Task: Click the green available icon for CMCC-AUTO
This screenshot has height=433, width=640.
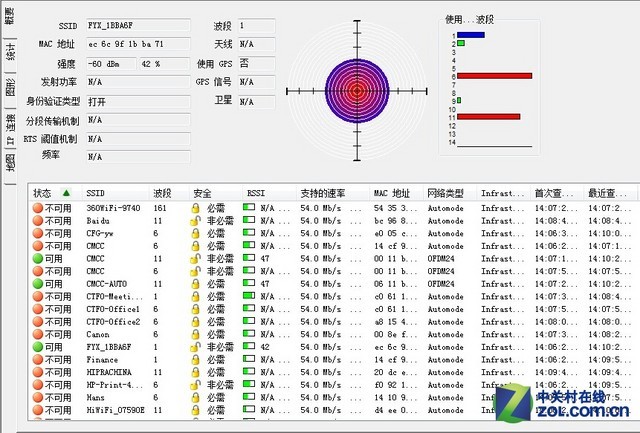Action: (x=38, y=284)
